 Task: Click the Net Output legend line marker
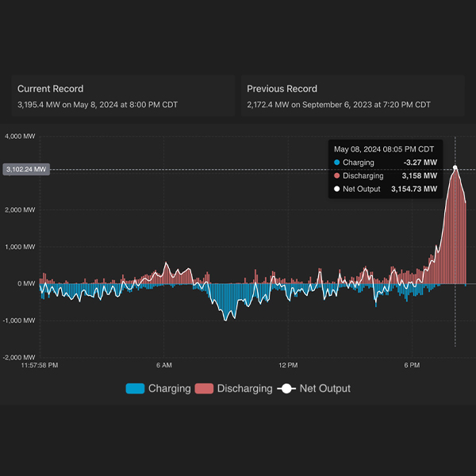pyautogui.click(x=287, y=389)
